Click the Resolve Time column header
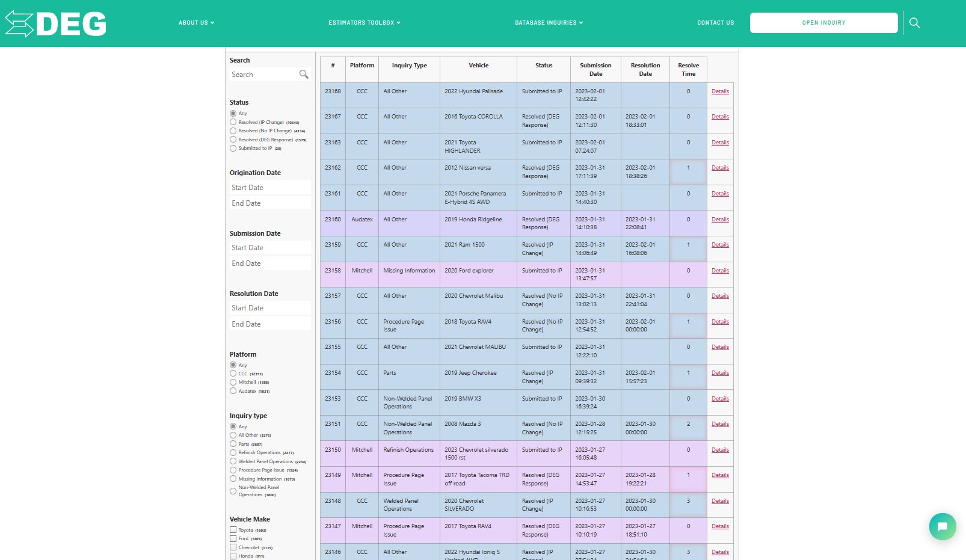966x560 pixels. tap(688, 70)
